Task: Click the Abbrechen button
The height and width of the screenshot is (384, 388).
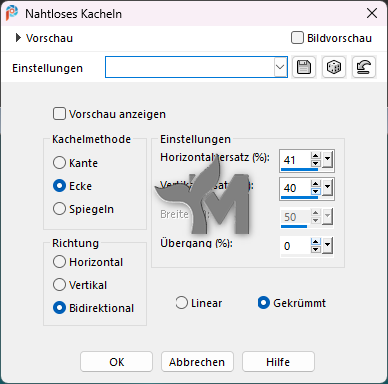Action: coord(197,362)
